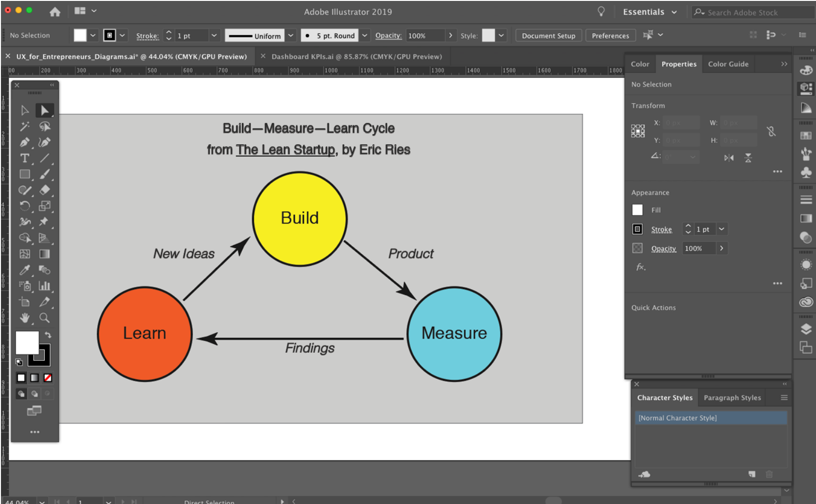The width and height of the screenshot is (816, 504).
Task: Switch to Dashboard KPIs.ai document tab
Action: [x=357, y=57]
